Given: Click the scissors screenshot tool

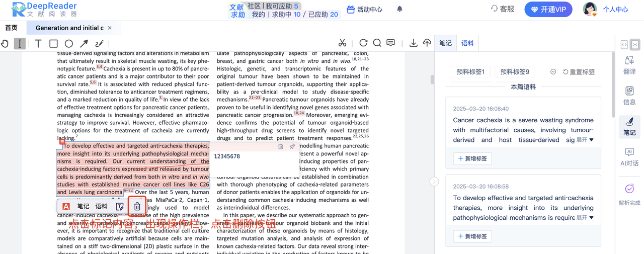Looking at the screenshot, I should point(342,43).
